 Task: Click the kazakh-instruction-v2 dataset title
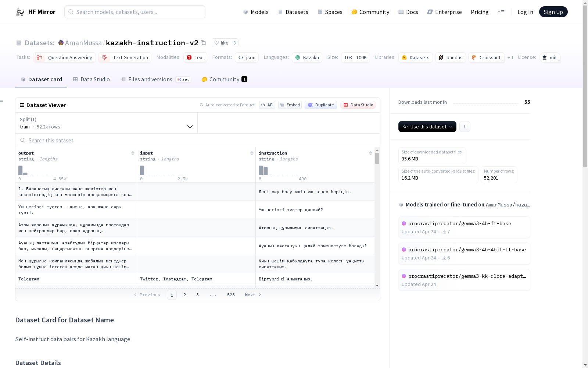point(152,43)
